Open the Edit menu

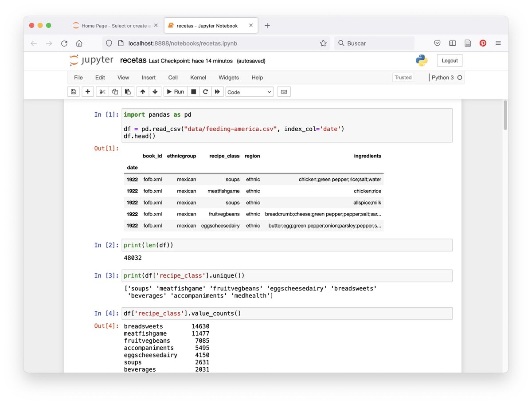point(100,78)
